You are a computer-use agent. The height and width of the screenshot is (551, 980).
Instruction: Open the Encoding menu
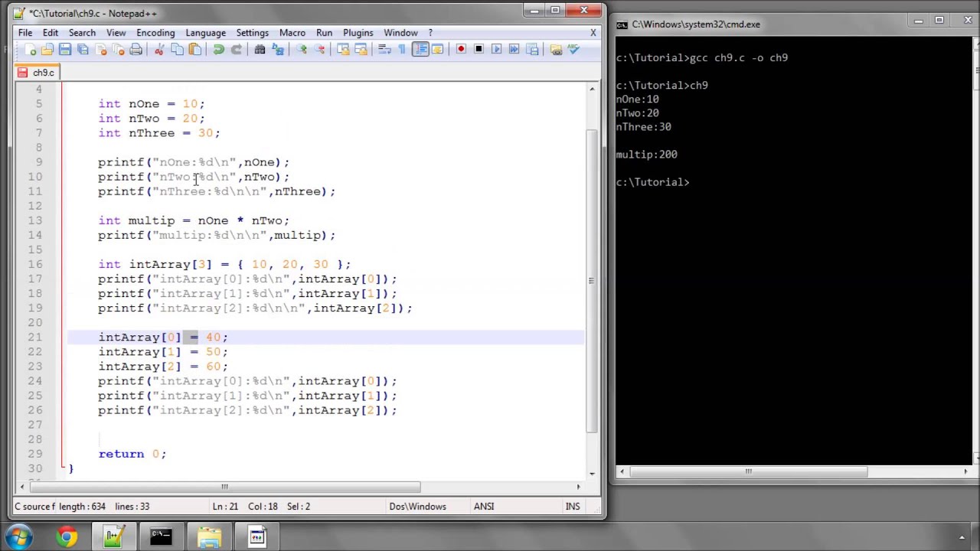pos(155,33)
